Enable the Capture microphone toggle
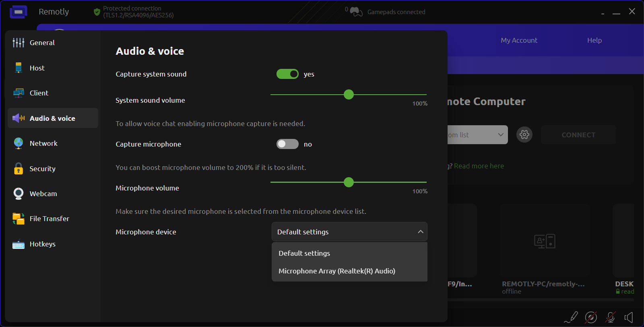This screenshot has height=327, width=644. tap(287, 144)
